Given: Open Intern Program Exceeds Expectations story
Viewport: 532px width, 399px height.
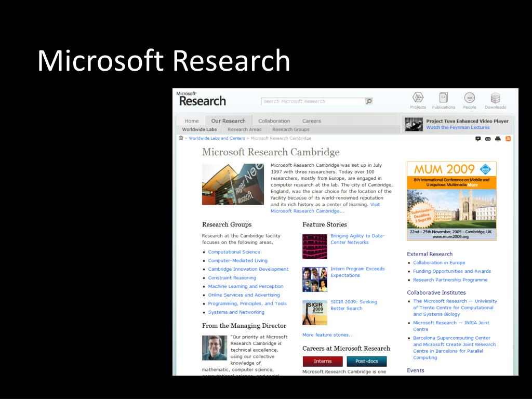Looking at the screenshot, I should point(357,272).
